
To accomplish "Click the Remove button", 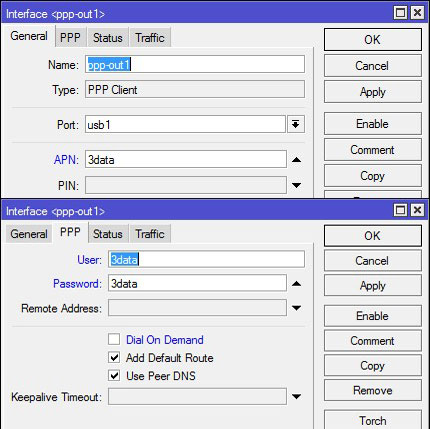I will [x=373, y=390].
